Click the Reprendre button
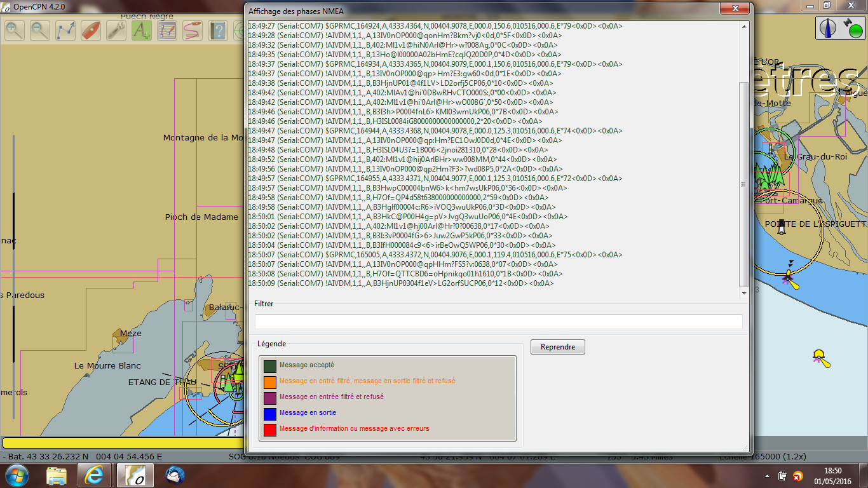868x488 pixels. pos(558,347)
